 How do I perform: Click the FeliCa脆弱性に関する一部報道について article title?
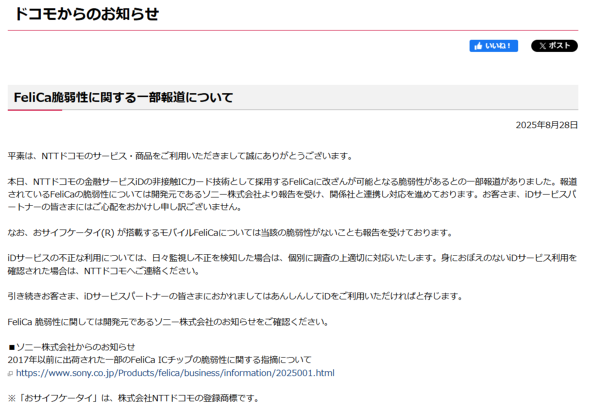(x=123, y=97)
